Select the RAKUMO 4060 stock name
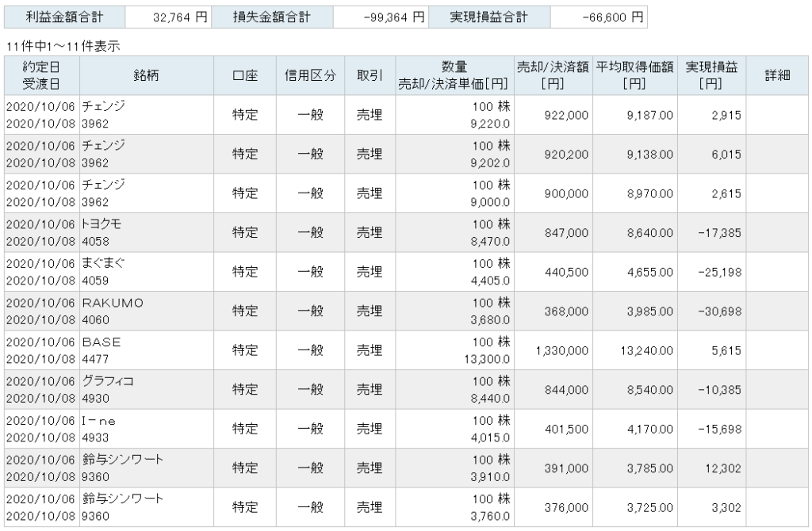The height and width of the screenshot is (531, 812). point(147,311)
